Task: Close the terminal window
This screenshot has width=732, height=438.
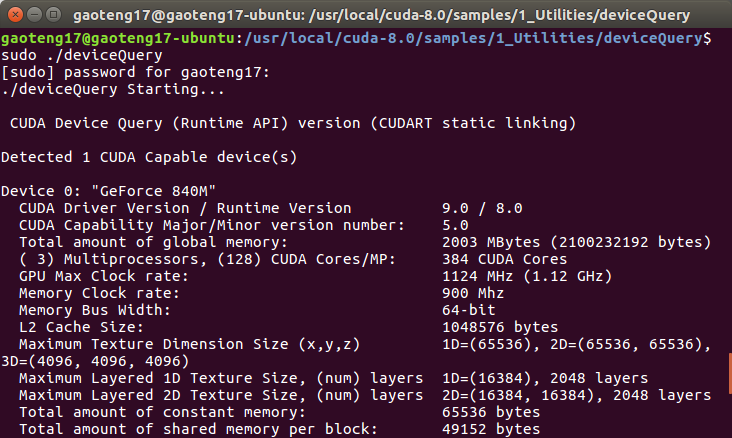Action: 13,15
